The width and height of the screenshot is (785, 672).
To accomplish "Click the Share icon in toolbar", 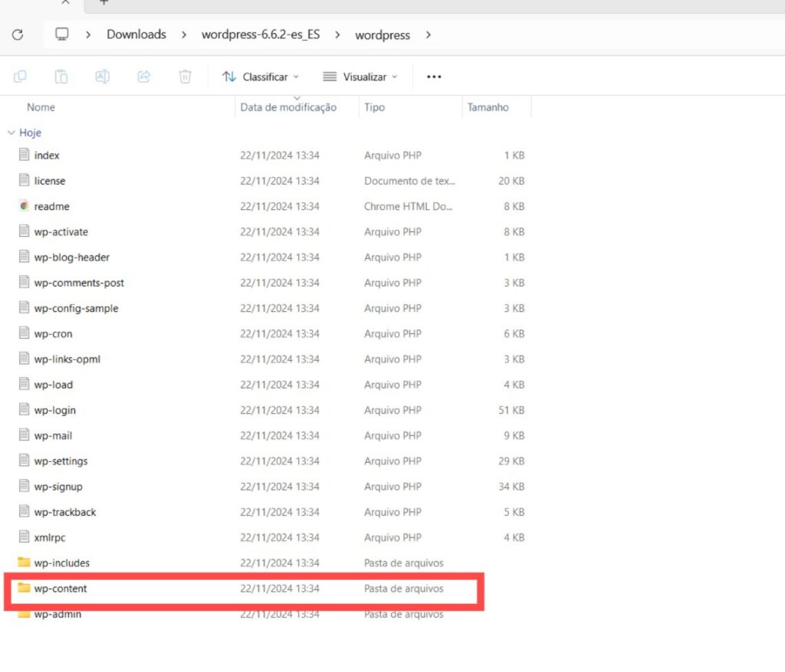I will click(143, 77).
